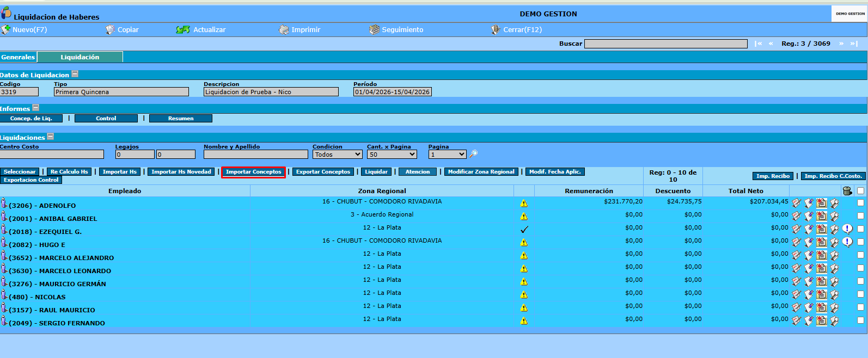Click the pencil edit icon on ANIBAL GABRIEL row
This screenshot has width=868, height=358.
809,216
